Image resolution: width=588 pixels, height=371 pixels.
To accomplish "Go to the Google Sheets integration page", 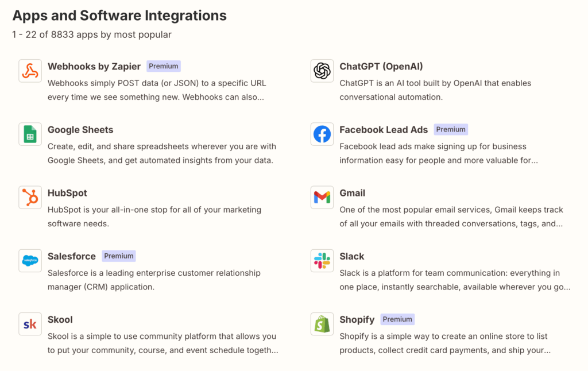I will point(80,130).
